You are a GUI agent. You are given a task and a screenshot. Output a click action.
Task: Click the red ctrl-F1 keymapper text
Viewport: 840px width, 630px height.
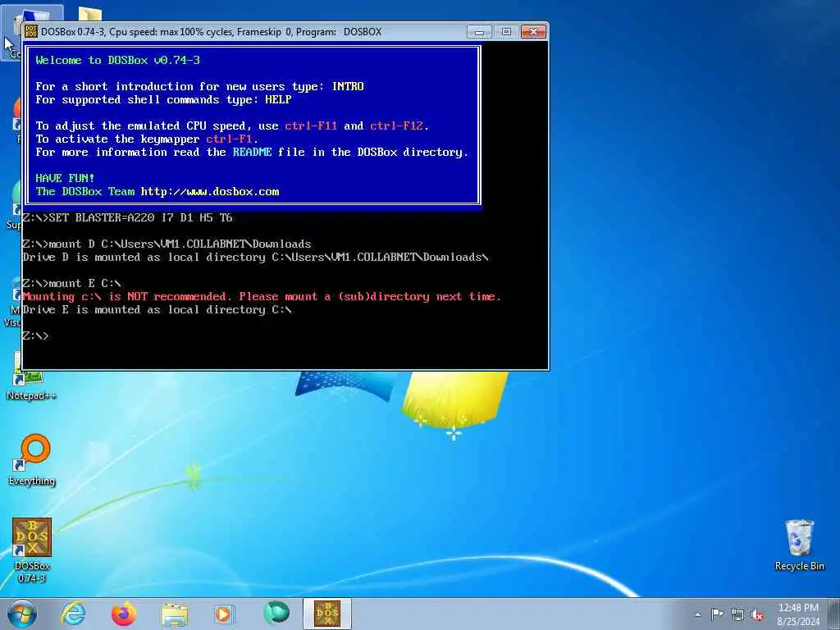pos(229,139)
